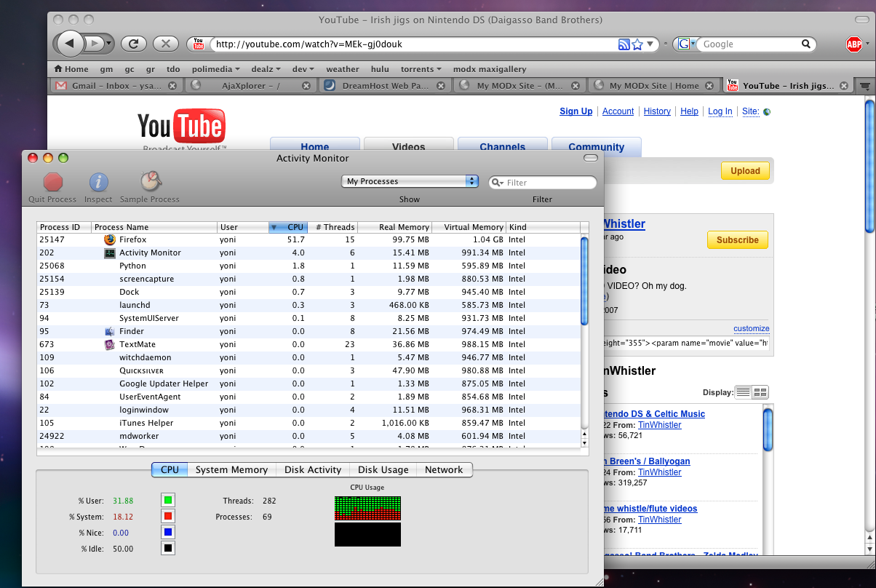
Task: Select the Python process row
Action: click(308, 266)
